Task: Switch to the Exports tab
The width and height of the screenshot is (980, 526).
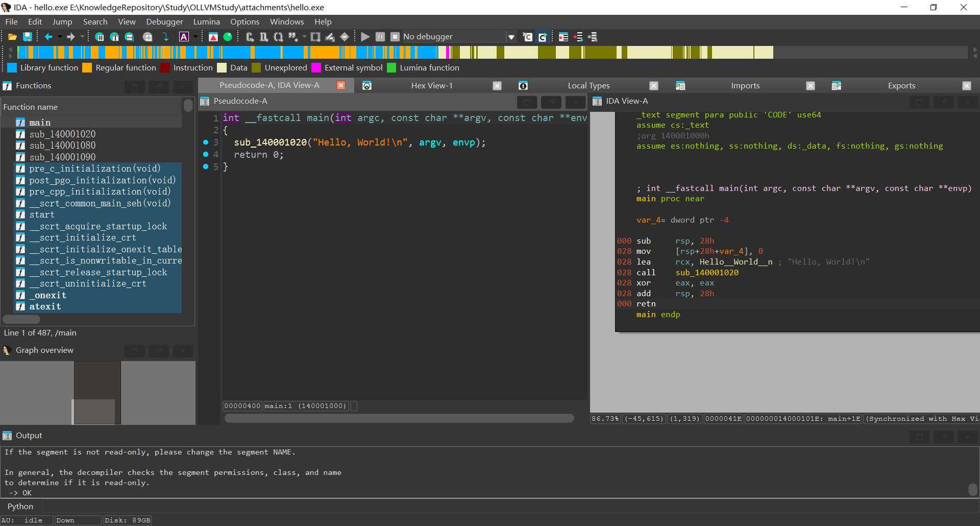Action: point(901,86)
